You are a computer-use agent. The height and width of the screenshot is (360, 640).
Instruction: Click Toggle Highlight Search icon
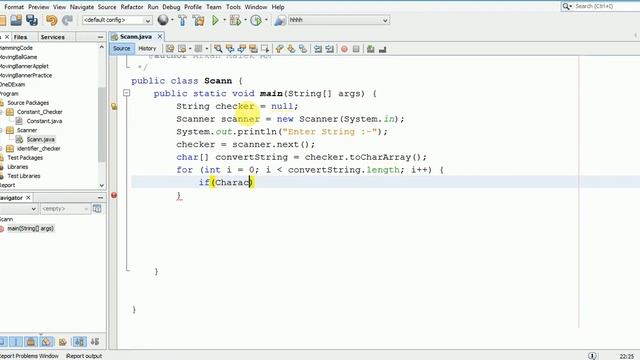point(253,49)
